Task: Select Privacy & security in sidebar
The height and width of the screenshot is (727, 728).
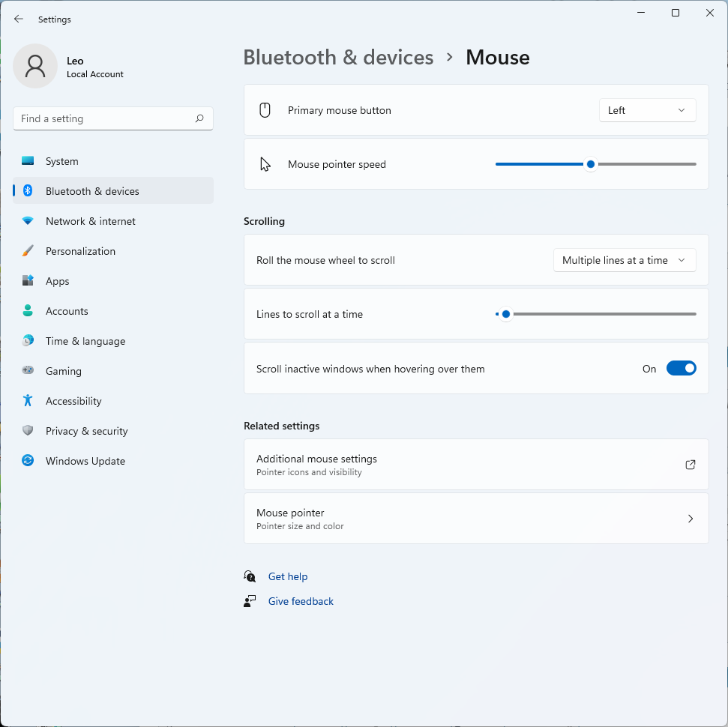Action: click(113, 431)
